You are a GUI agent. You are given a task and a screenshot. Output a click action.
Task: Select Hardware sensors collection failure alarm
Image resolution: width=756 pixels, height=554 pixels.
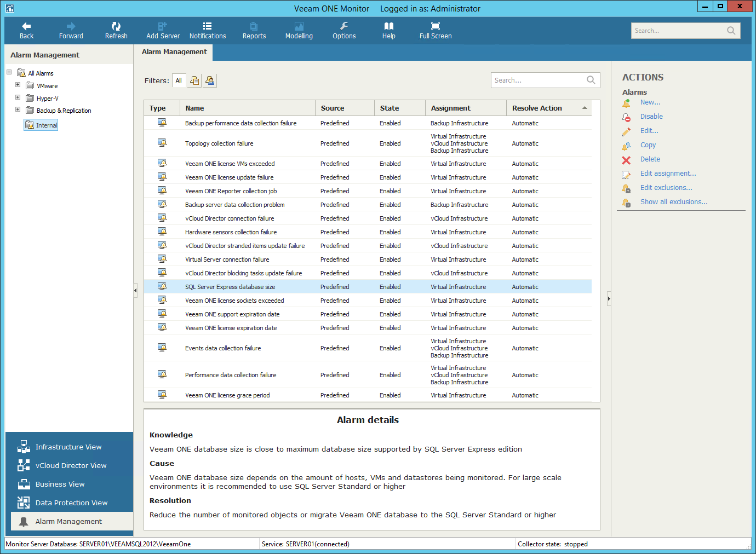[x=368, y=232]
